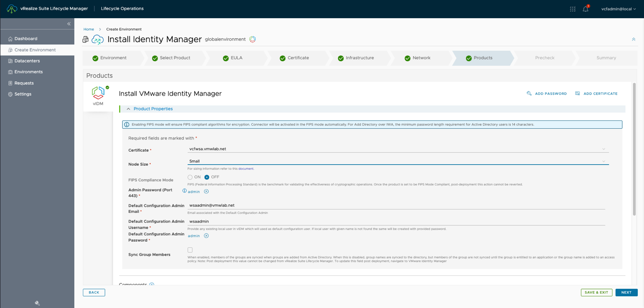Viewport: 644px width, 308px height.
Task: Collapse the Product Properties section
Action: click(128, 109)
